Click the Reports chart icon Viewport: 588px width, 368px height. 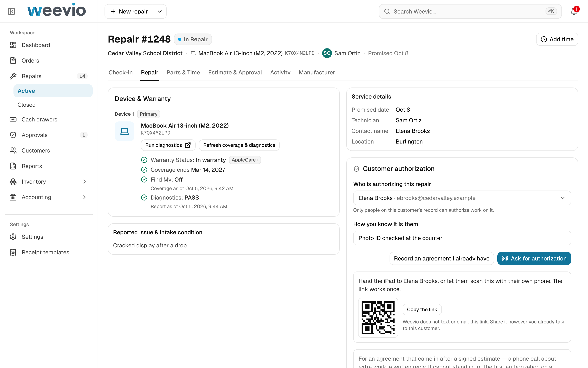(x=13, y=166)
